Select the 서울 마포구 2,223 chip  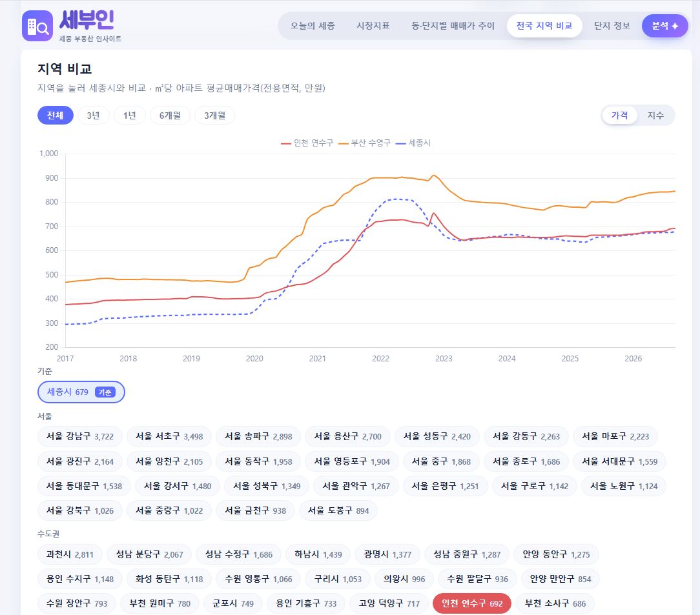click(615, 437)
